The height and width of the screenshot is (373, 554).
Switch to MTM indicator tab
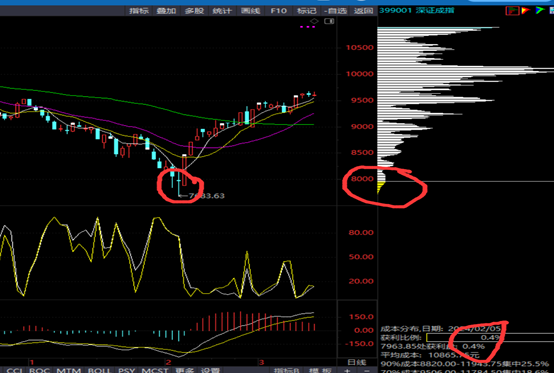click(x=69, y=370)
